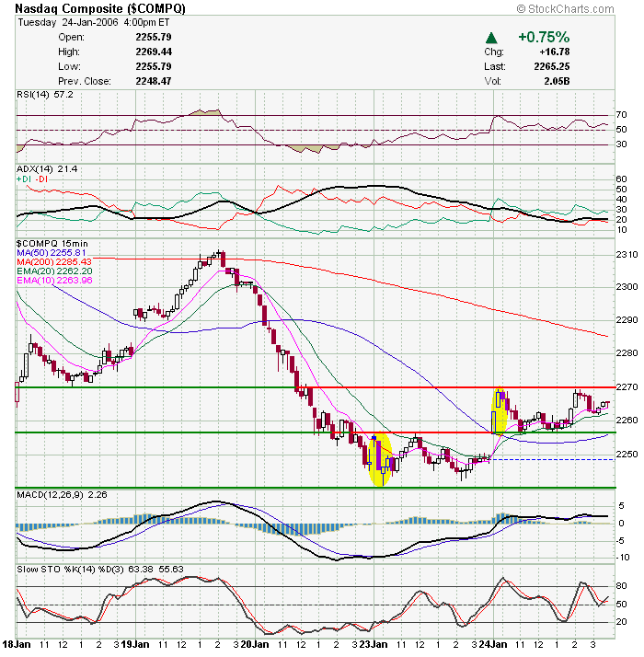
Task: Click the MA(200) 2285.43 legend entry
Action: [x=54, y=262]
